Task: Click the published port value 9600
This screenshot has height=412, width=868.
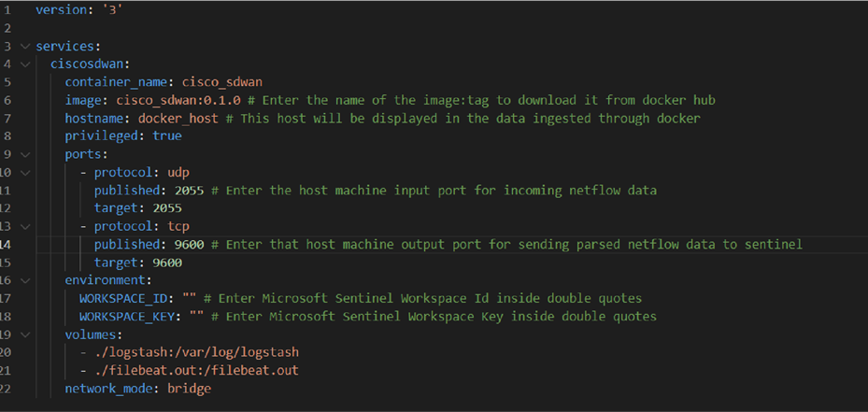Action: click(x=190, y=245)
